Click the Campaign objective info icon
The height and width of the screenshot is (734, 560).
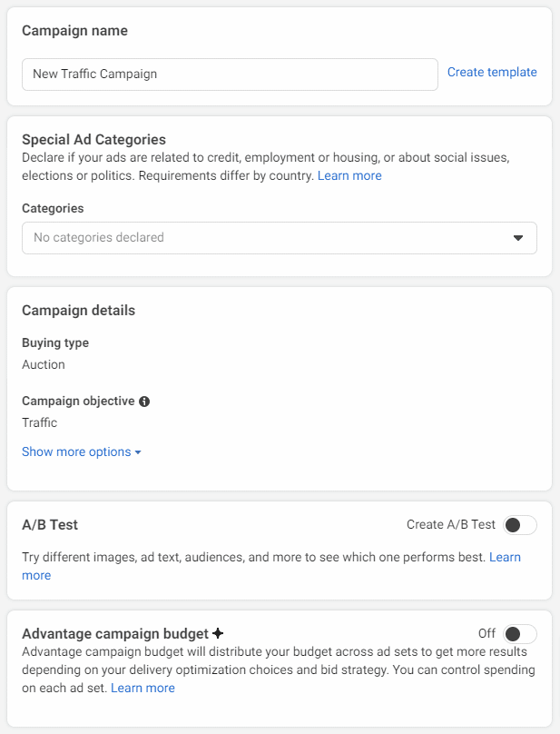[x=144, y=402]
